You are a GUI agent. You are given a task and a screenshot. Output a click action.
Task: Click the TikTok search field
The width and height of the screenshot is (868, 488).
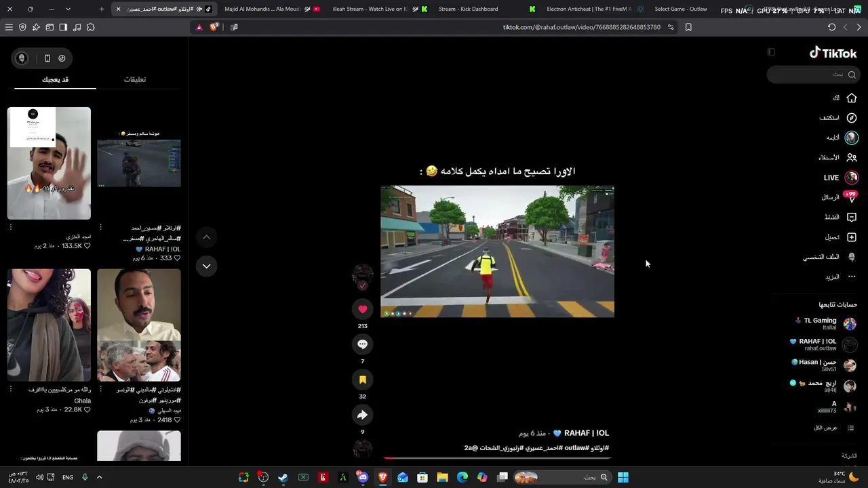coord(814,75)
